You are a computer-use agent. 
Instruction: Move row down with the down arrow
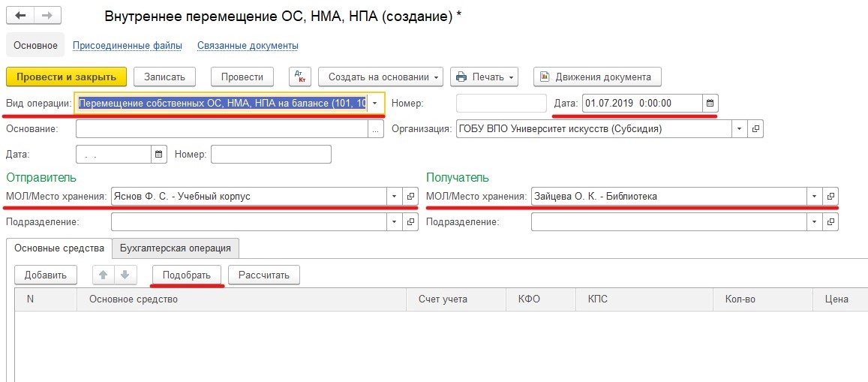[x=125, y=275]
